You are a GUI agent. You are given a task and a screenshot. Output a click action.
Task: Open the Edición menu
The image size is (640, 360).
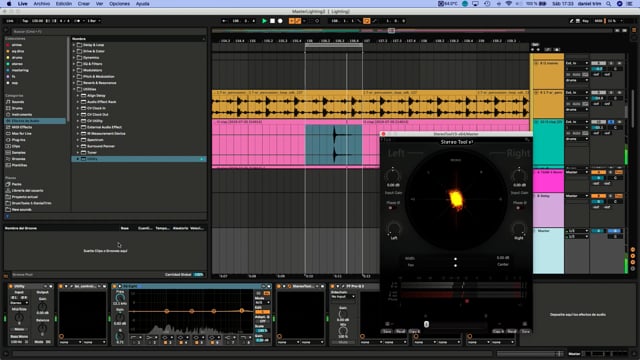[64, 4]
